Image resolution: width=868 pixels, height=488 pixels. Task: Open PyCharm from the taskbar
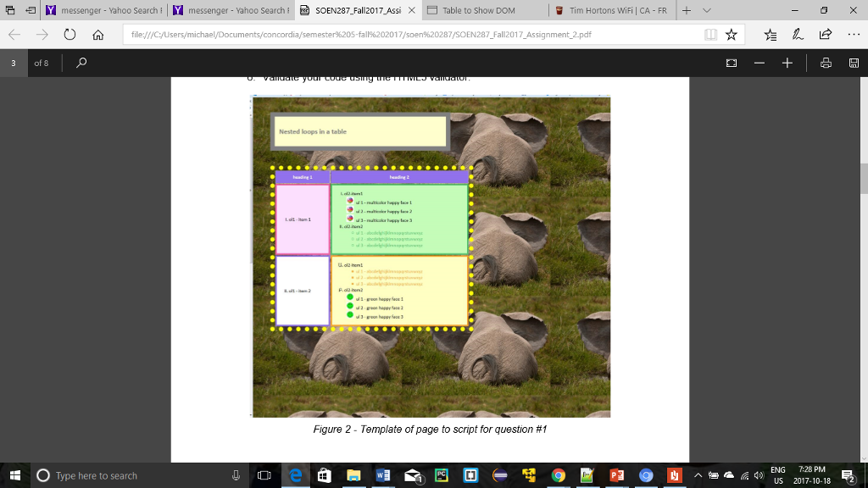click(441, 475)
